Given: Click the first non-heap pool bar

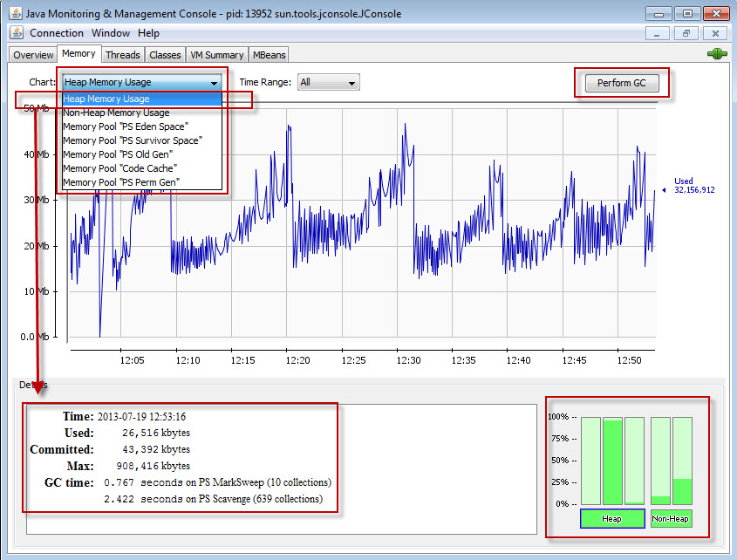Looking at the screenshot, I should click(x=660, y=461).
